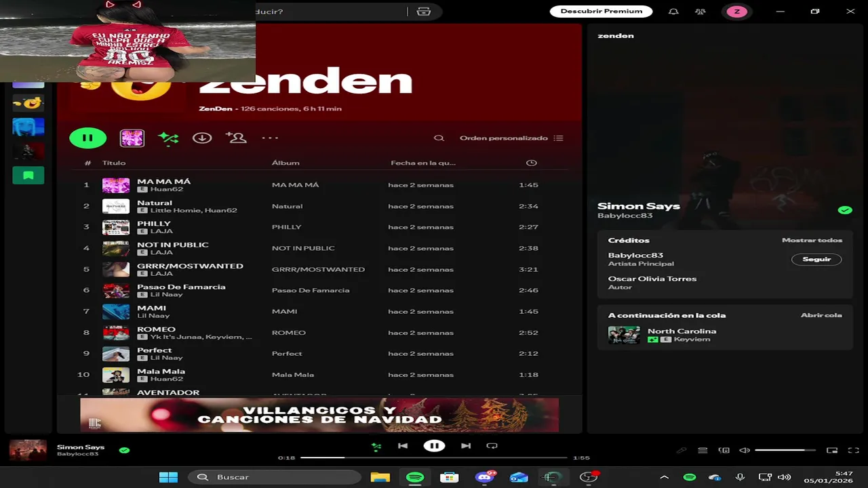Seek on the song progress bar
Viewport: 868px width, 488px height.
coord(434,457)
